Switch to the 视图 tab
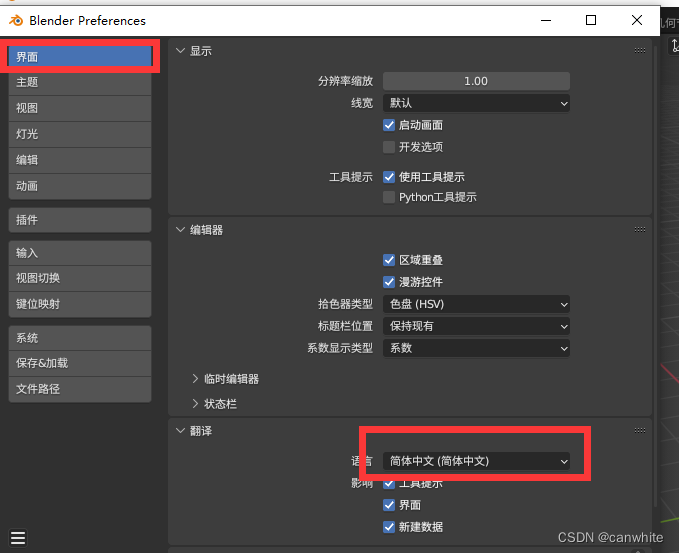The width and height of the screenshot is (679, 553). pos(80,108)
